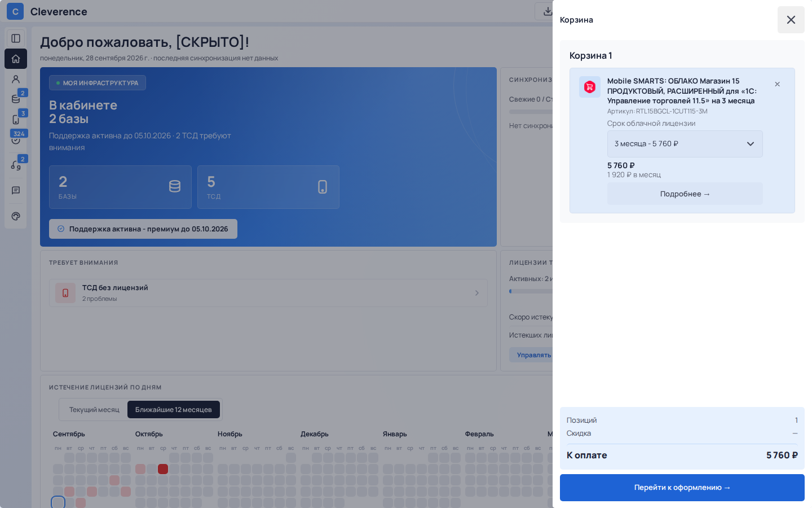Screen dimensions: 812x508
Task: Click the licenses progress bar
Action: click(531, 291)
